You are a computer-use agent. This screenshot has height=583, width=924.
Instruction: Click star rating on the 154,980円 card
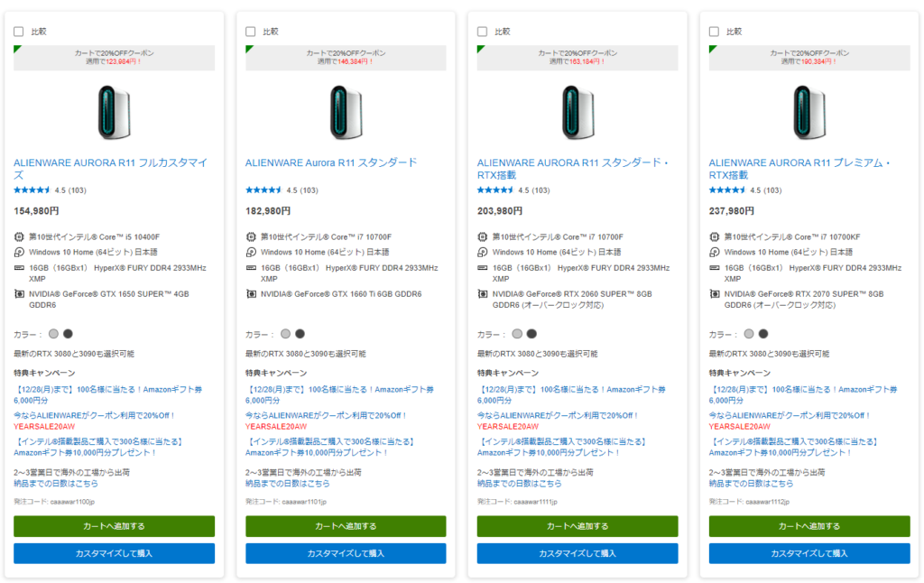pyautogui.click(x=32, y=190)
